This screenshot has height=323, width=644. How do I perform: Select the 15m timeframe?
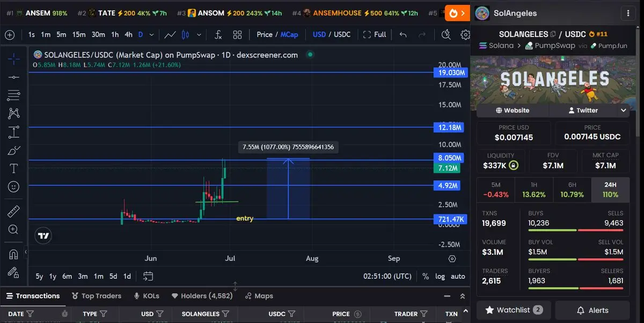(79, 34)
